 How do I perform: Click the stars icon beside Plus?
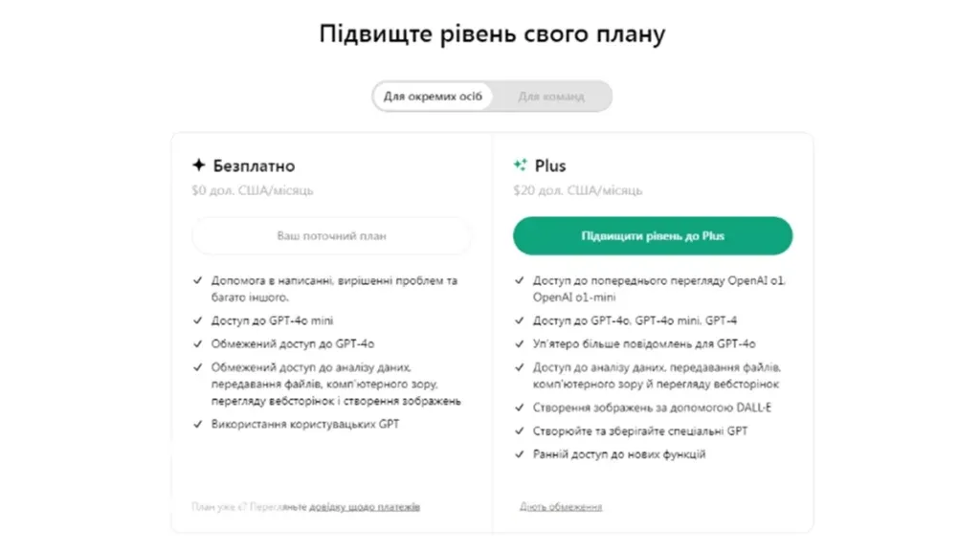point(522,165)
